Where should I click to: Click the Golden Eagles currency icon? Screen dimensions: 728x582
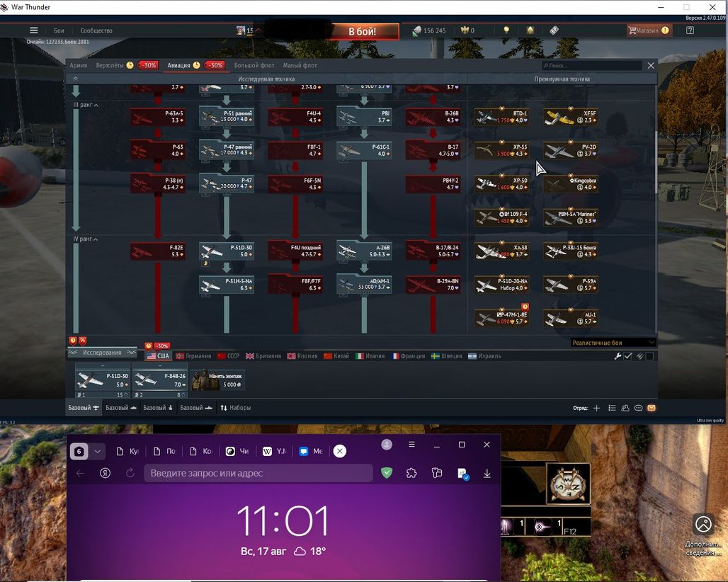point(465,30)
